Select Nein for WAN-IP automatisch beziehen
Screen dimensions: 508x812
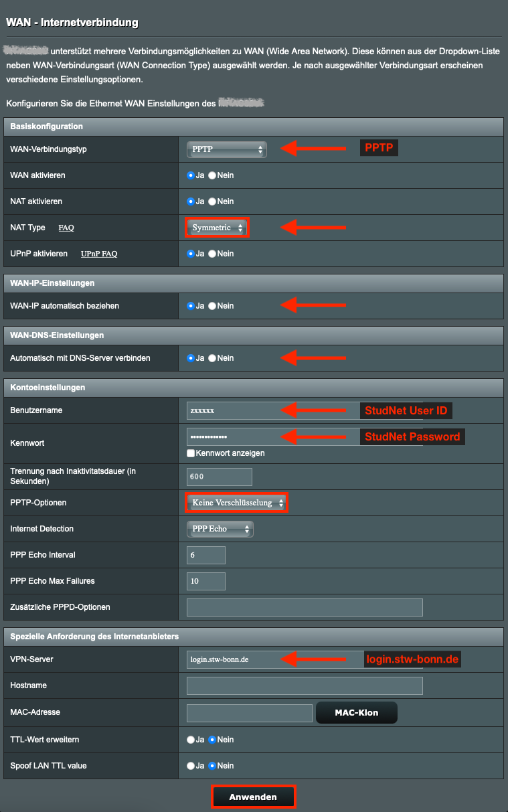pos(213,306)
